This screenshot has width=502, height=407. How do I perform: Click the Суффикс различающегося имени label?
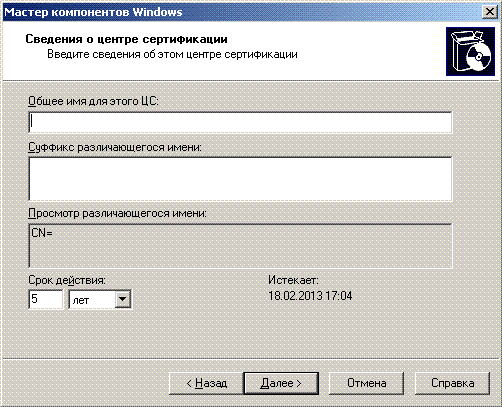[x=115, y=147]
